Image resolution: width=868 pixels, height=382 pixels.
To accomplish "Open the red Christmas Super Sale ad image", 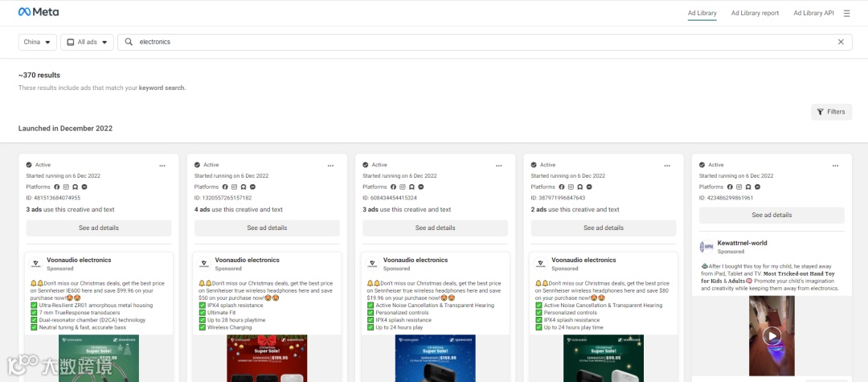I will (267, 358).
